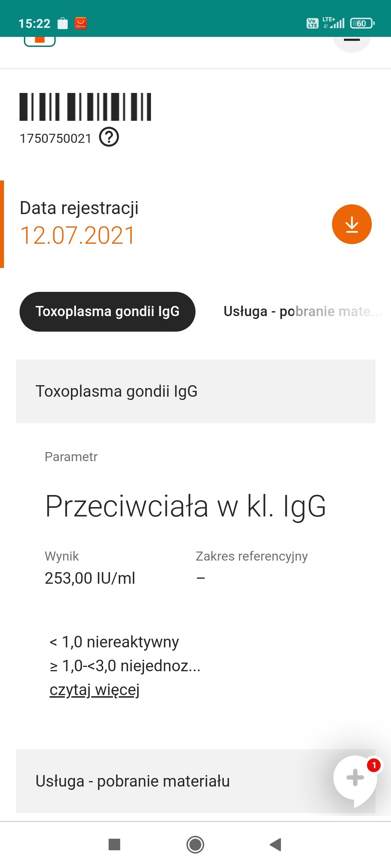Tap the barcode image
The image size is (391, 868).
[85, 107]
